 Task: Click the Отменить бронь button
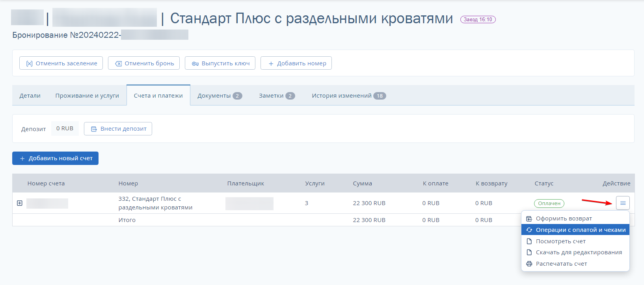[144, 63]
